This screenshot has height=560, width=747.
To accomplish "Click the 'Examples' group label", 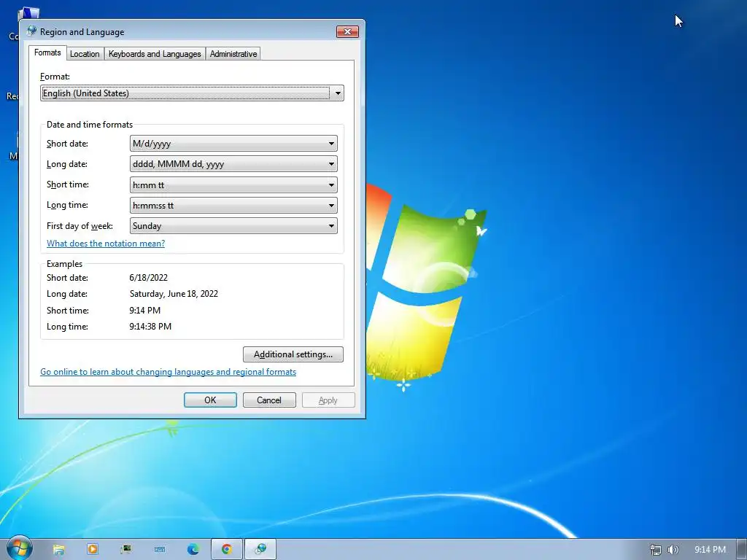I will pos(64,264).
